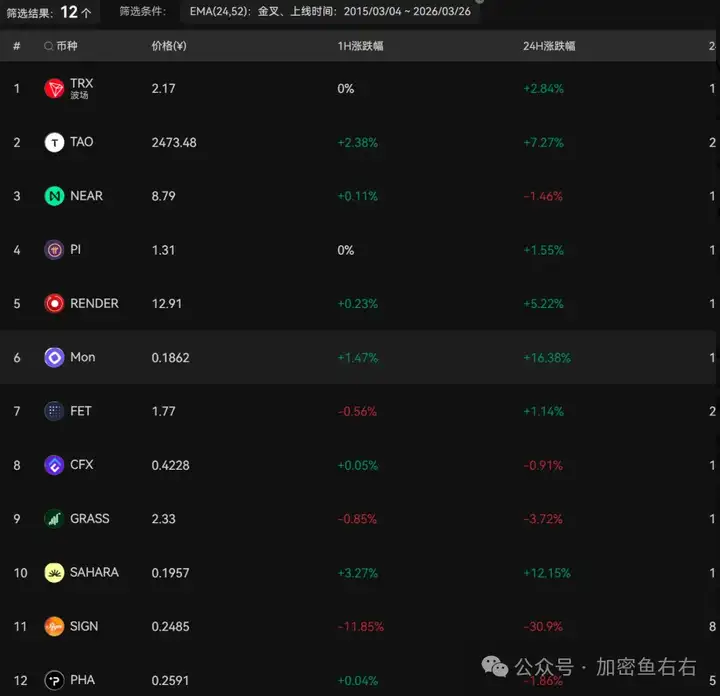This screenshot has height=696, width=720.
Task: Open the NEAR coin name
Action: click(86, 196)
